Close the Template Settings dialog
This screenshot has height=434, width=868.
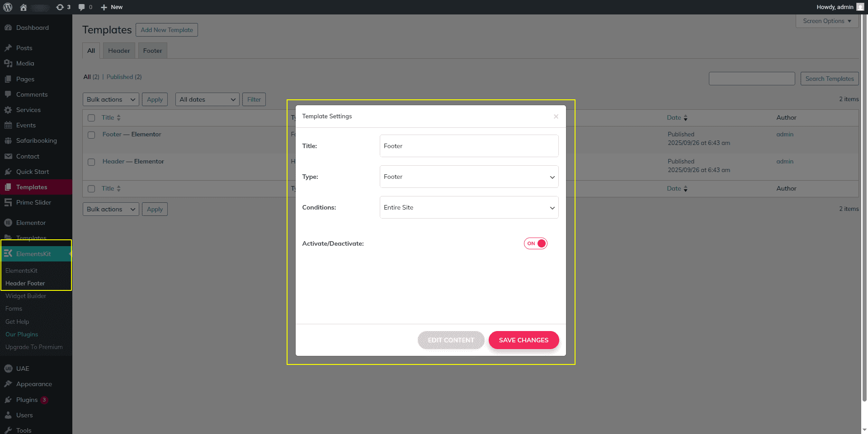click(556, 117)
